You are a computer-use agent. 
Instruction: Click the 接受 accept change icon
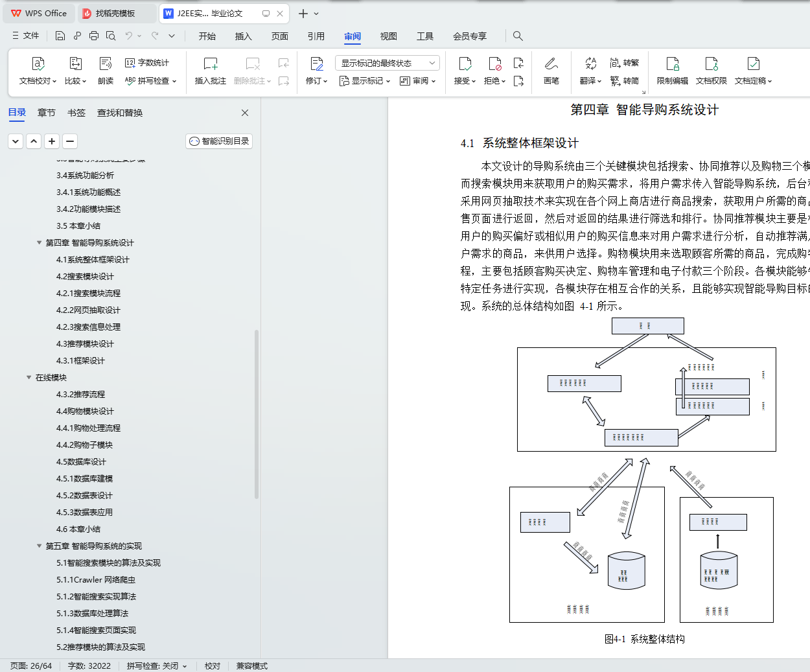pos(465,64)
